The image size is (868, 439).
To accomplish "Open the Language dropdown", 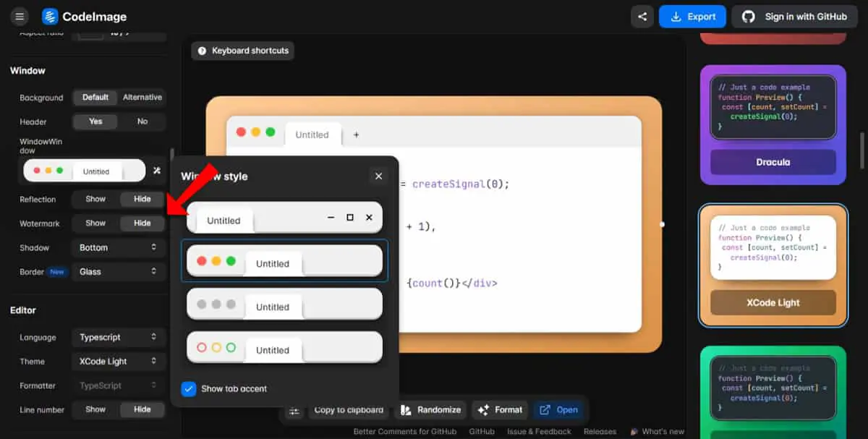I will pyautogui.click(x=119, y=337).
